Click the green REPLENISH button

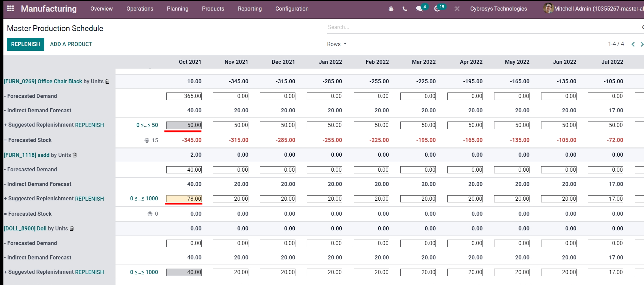26,44
